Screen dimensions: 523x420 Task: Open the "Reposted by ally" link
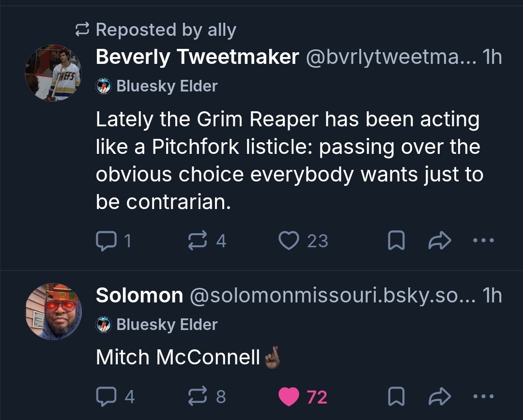[x=166, y=30]
